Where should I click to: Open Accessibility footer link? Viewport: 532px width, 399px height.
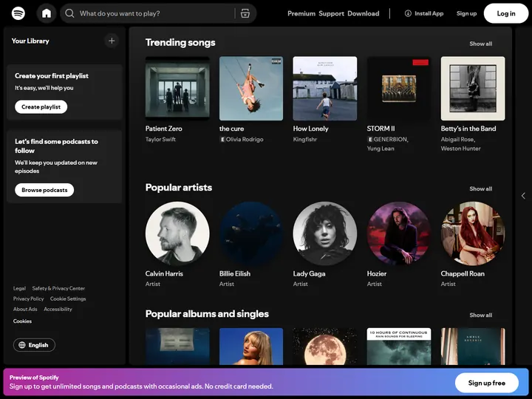coord(58,309)
